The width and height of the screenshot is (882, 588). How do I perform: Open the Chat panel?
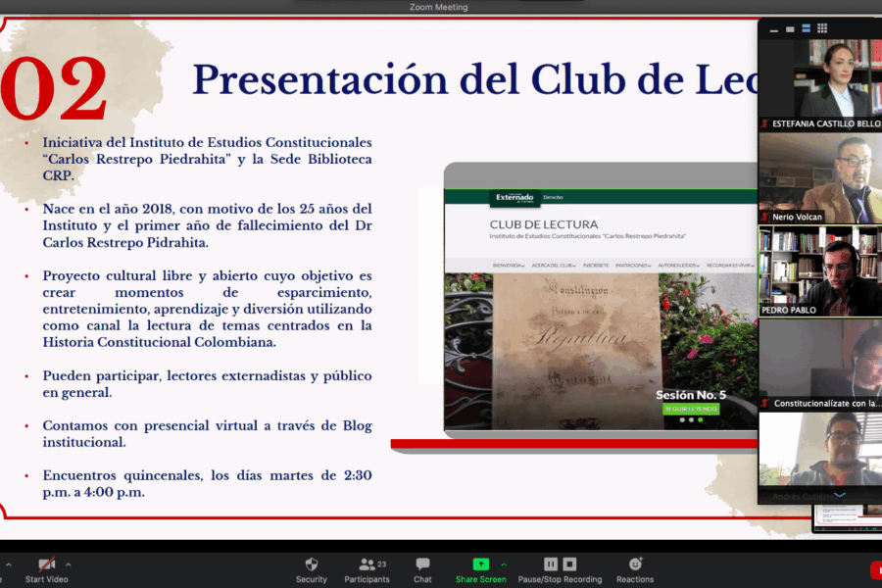pyautogui.click(x=422, y=568)
